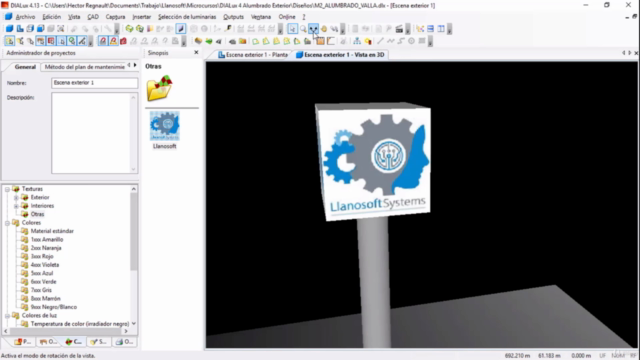Select 1xxx Amarillo color folder

tap(47, 240)
